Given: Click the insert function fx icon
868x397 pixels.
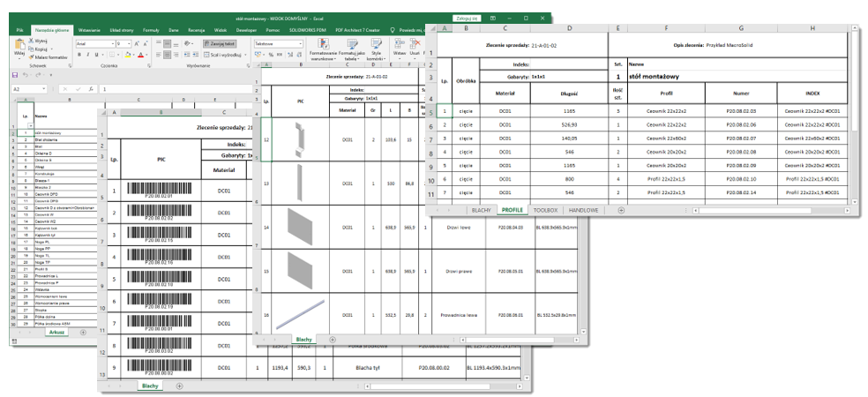Looking at the screenshot, I should pos(90,89).
